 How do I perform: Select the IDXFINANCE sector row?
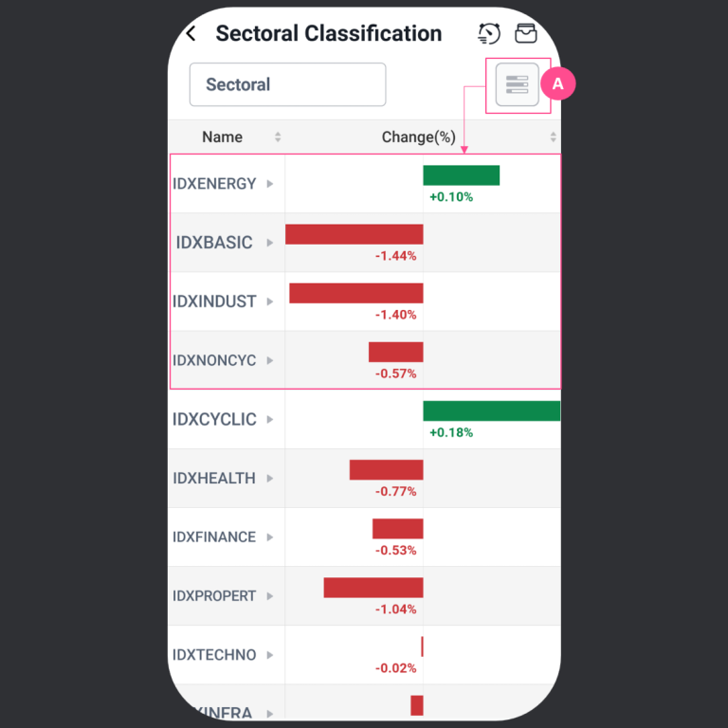pyautogui.click(x=215, y=537)
